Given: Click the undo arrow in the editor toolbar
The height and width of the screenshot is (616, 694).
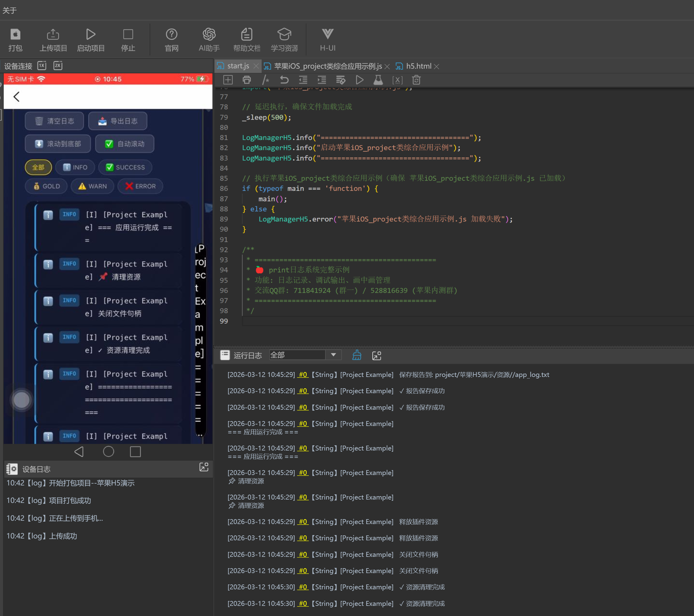Looking at the screenshot, I should 284,80.
